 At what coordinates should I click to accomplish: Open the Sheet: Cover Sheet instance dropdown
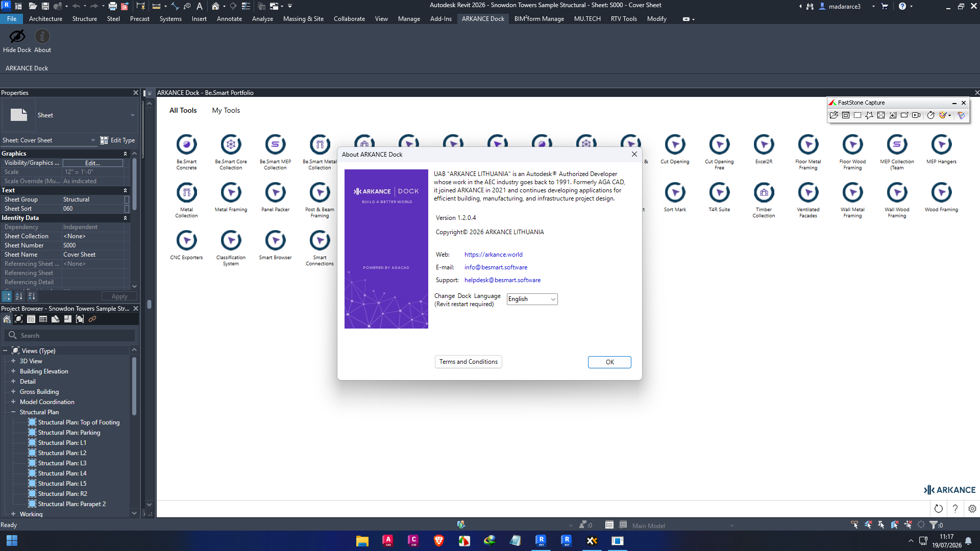49,140
